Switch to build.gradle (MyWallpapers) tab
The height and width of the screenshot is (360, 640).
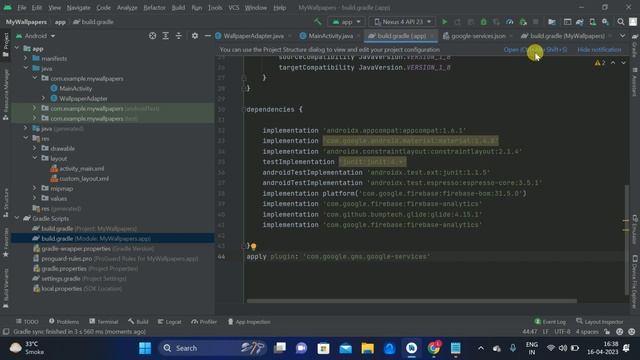[567, 36]
